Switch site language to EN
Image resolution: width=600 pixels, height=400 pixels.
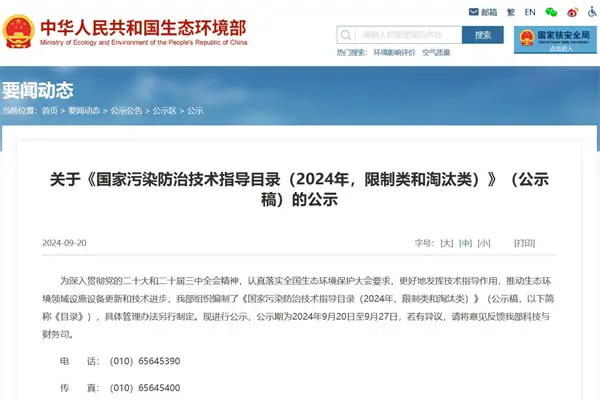pyautogui.click(x=529, y=12)
